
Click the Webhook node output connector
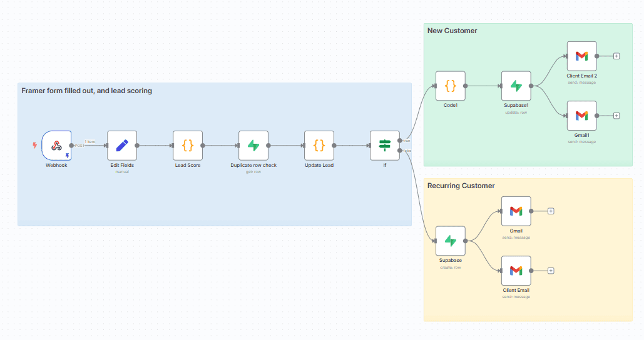(x=71, y=146)
